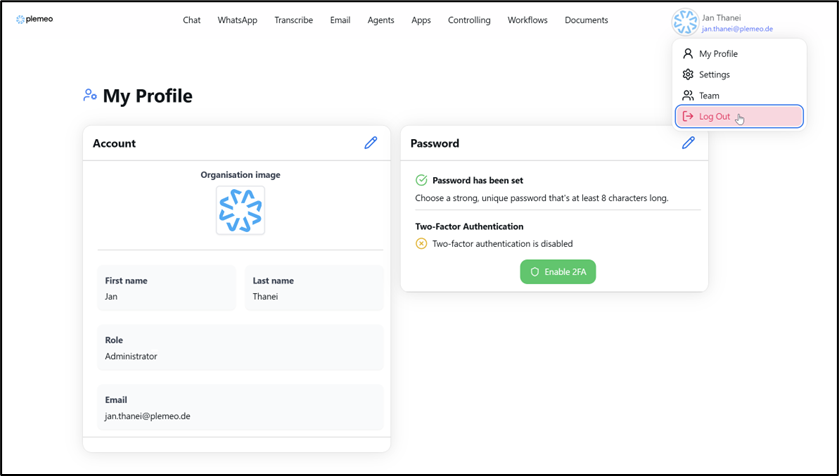The width and height of the screenshot is (839, 476).
Task: Click the Password edit pencil icon
Action: [688, 143]
